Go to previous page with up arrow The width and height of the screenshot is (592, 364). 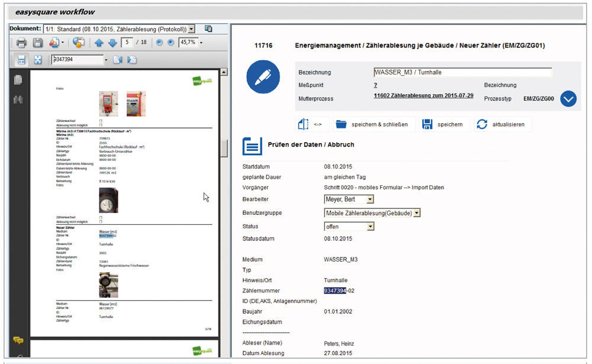click(99, 43)
